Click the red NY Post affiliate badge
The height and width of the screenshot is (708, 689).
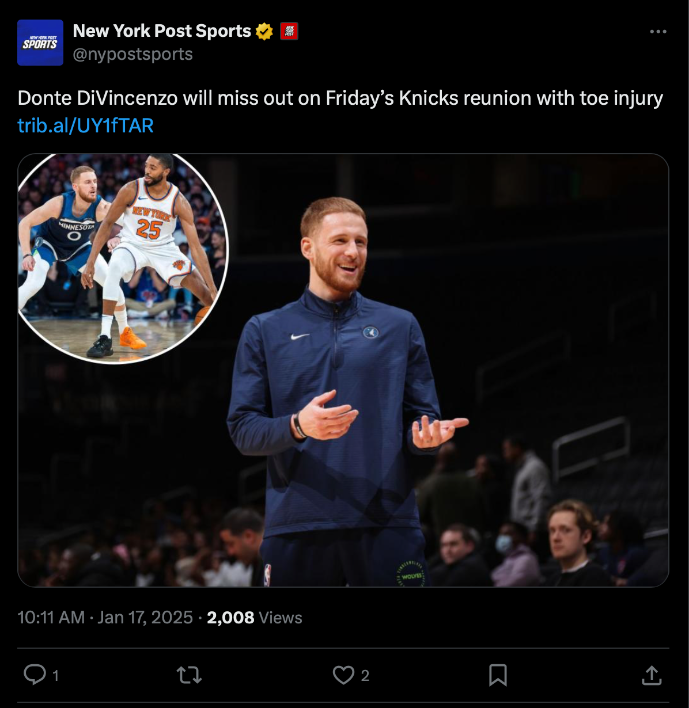[289, 31]
